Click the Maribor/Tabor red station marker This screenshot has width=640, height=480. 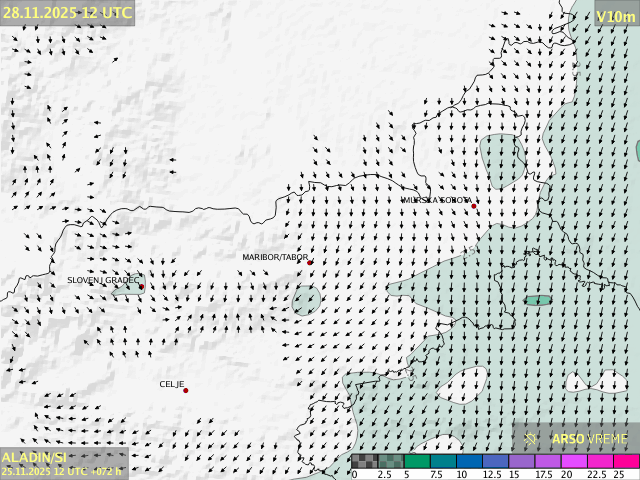(x=310, y=263)
